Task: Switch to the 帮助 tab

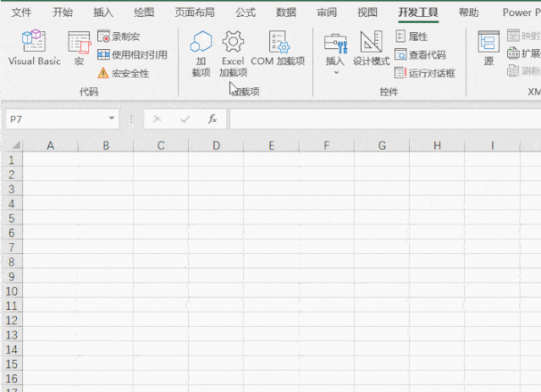Action: tap(468, 13)
